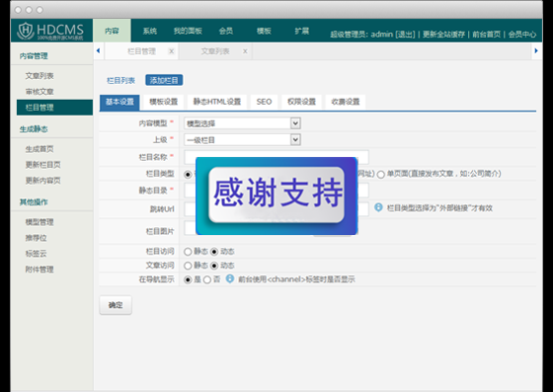Click the right tab-scroll arrow
The height and width of the screenshot is (392, 553).
point(536,51)
